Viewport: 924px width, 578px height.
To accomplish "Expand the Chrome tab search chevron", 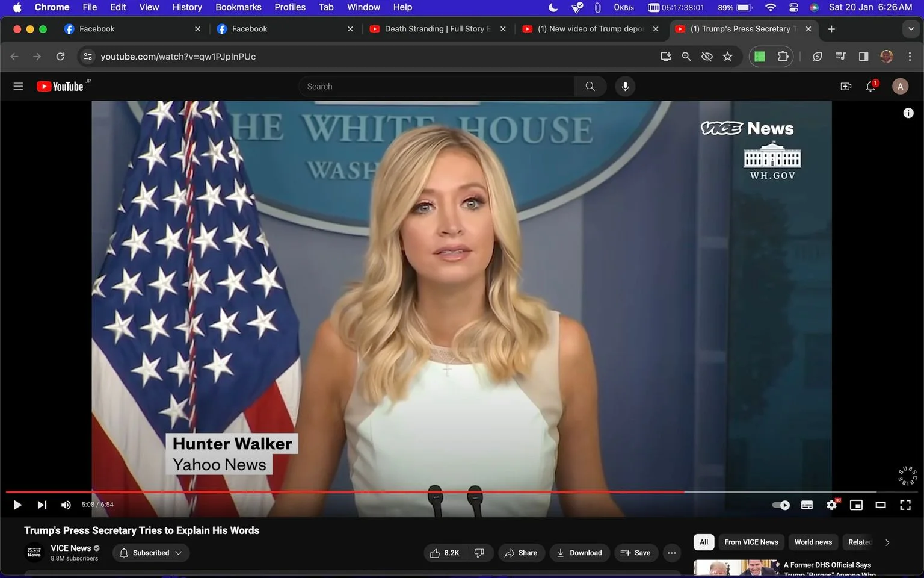I will [911, 29].
